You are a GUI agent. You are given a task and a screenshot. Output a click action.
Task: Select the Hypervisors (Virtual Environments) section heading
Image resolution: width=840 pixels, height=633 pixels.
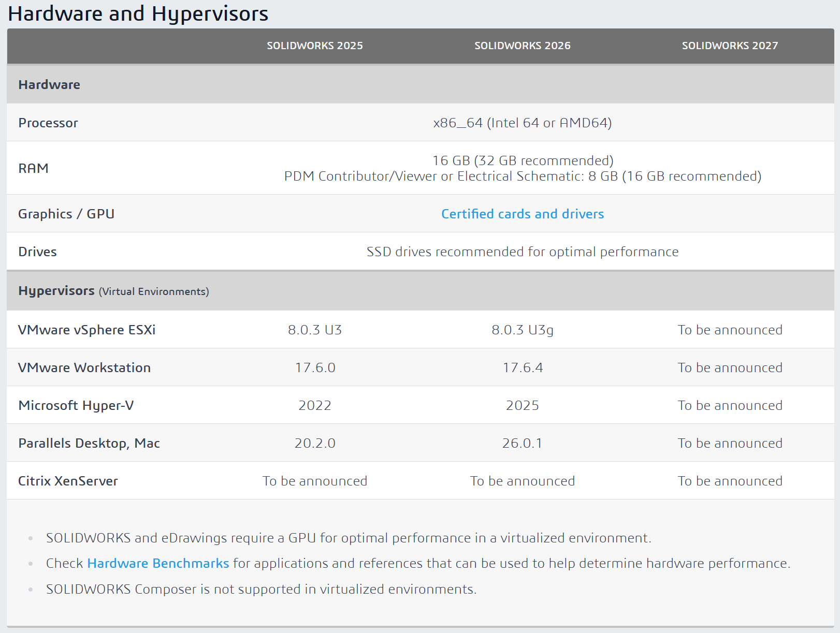click(x=113, y=291)
